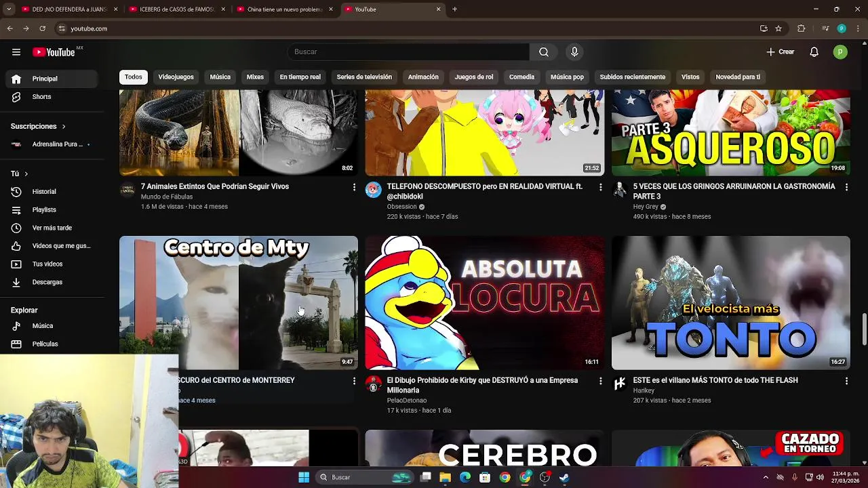Image resolution: width=868 pixels, height=488 pixels.
Task: Open Obsession channel avatar
Action: coord(374,190)
